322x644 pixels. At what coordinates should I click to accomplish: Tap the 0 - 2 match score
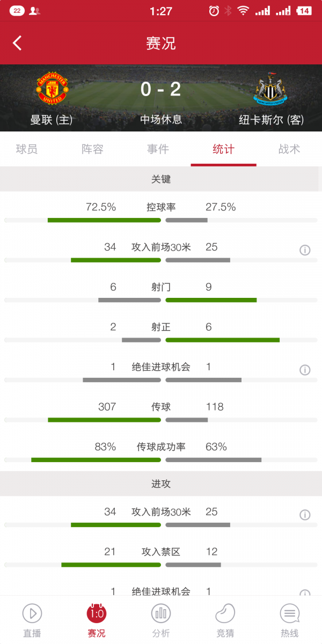[160, 89]
